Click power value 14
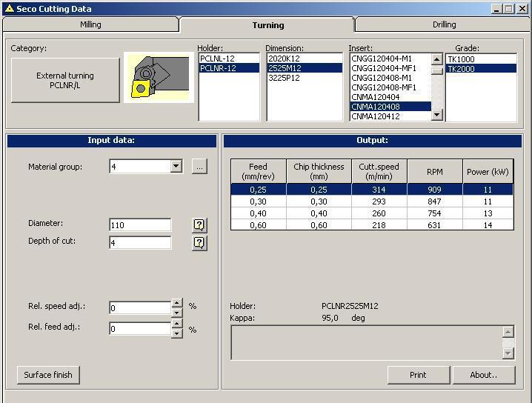This screenshot has width=532, height=403. click(x=488, y=225)
